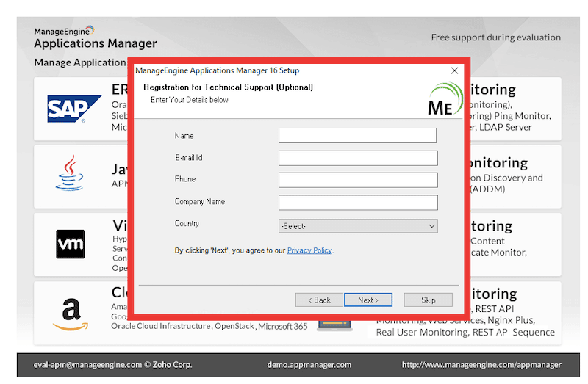Click the 'Country' field label
This screenshot has height=384, width=588.
[187, 224]
